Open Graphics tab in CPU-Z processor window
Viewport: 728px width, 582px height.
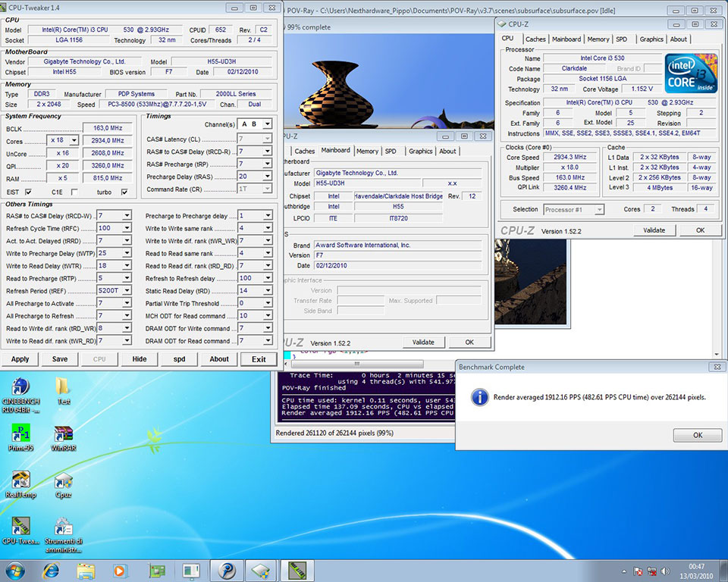click(651, 39)
